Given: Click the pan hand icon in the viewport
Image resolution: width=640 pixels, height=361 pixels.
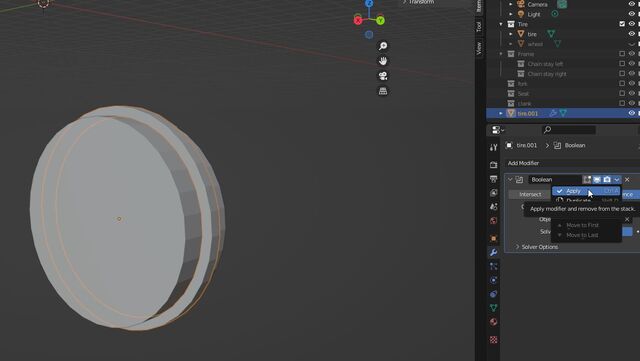Looking at the screenshot, I should pos(383,61).
